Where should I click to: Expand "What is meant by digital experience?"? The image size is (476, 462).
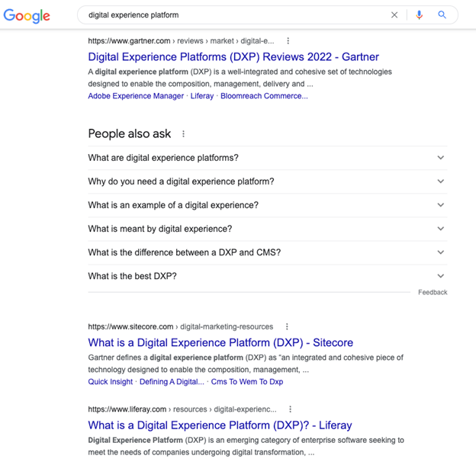[268, 229]
